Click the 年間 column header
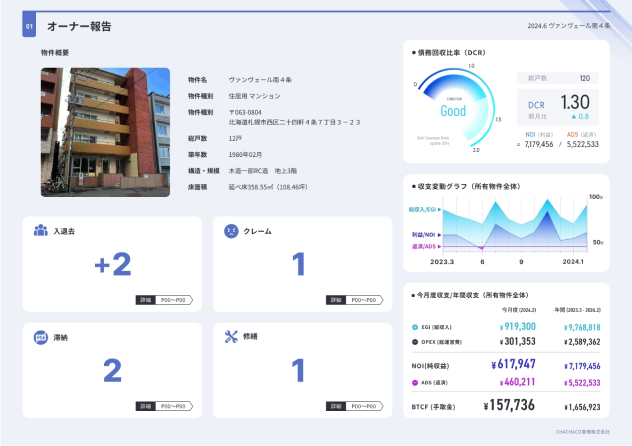 pyautogui.click(x=579, y=310)
